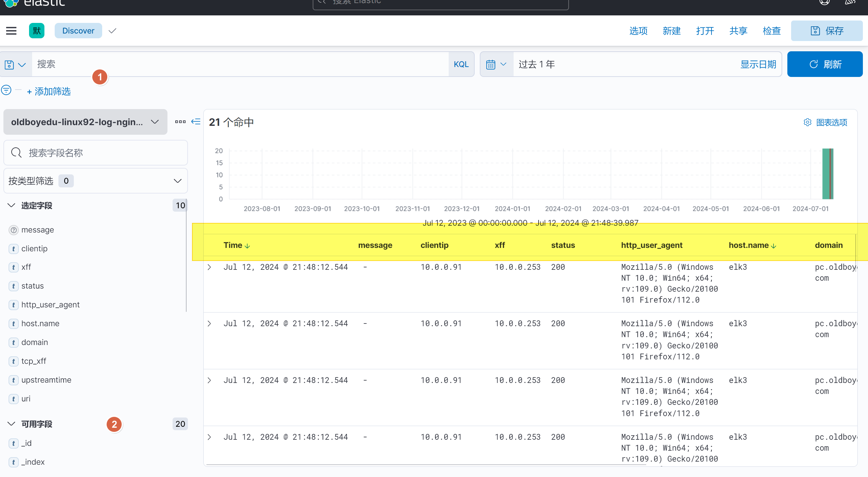The width and height of the screenshot is (868, 477).
Task: Collapse the selected fields section
Action: pos(11,206)
